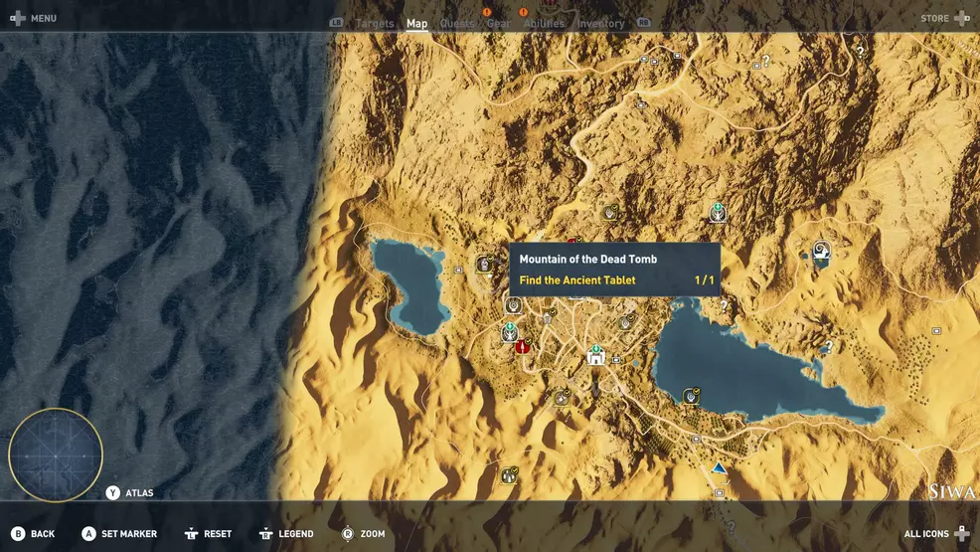
Task: Open the Menu at top left
Action: point(33,18)
